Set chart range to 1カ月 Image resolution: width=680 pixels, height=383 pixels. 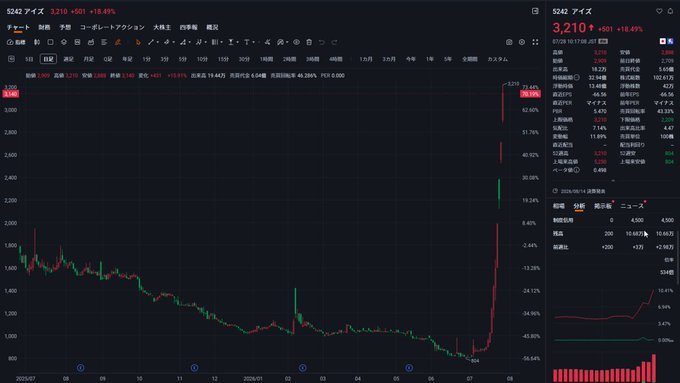coord(366,59)
